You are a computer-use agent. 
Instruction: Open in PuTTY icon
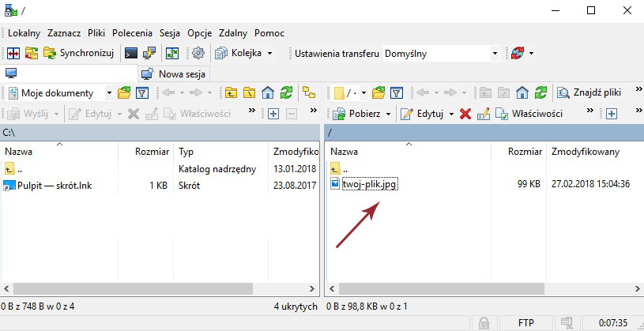(x=149, y=53)
